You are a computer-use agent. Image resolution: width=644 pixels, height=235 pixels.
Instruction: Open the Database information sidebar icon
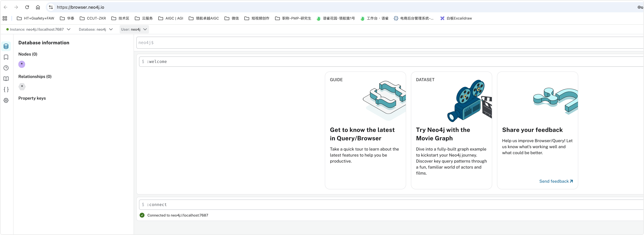(6, 46)
